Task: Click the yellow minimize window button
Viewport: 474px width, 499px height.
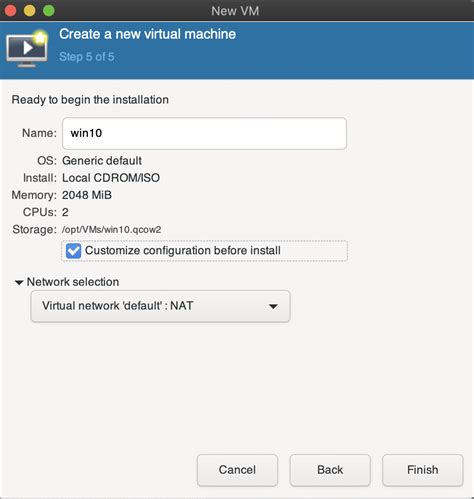Action: [x=29, y=10]
